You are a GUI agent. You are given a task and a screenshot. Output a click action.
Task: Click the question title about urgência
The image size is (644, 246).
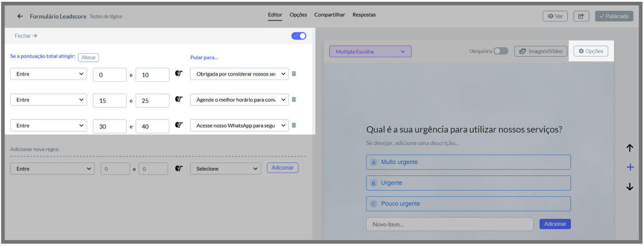point(464,129)
